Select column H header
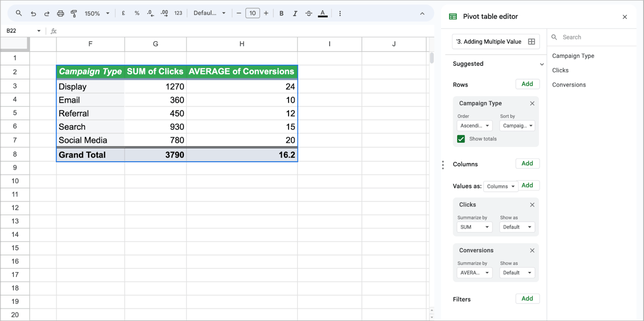This screenshot has height=321, width=644. click(x=242, y=44)
